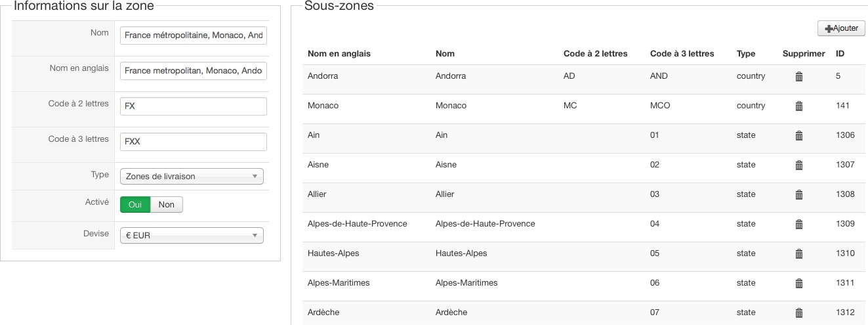Click trash icon in the Allier row
The height and width of the screenshot is (325, 868).
click(x=798, y=194)
